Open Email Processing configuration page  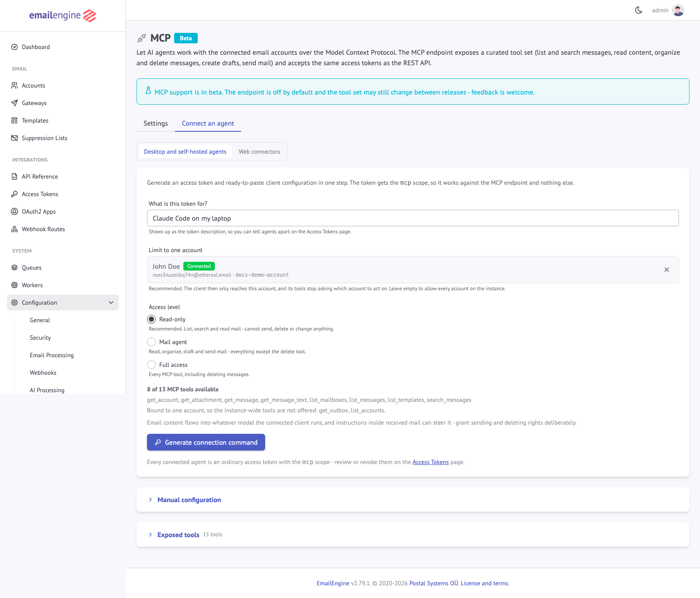52,355
